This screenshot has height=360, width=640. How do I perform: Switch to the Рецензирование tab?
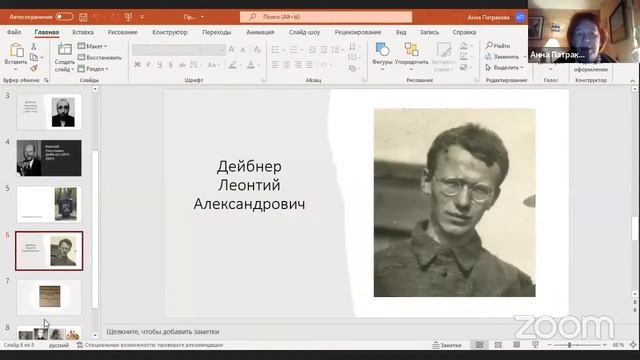pyautogui.click(x=358, y=32)
